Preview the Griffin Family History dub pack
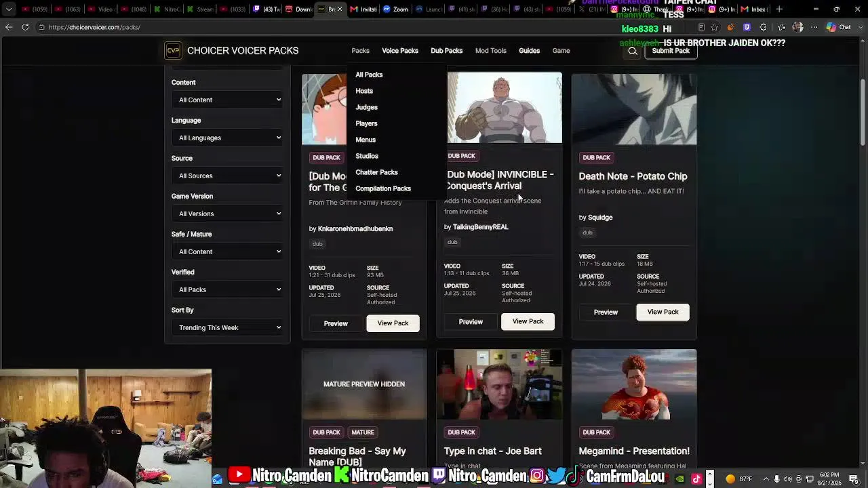Screen dimensions: 868x488 click(336, 323)
